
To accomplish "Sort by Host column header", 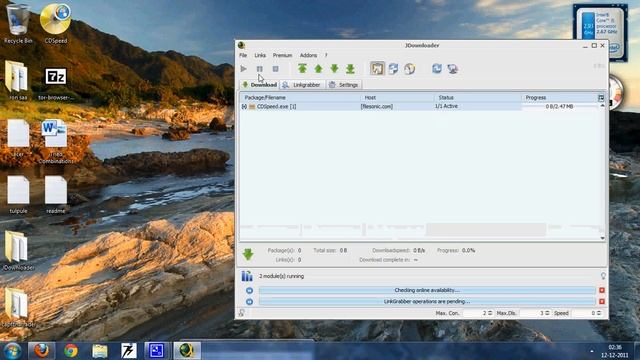I will coord(397,98).
